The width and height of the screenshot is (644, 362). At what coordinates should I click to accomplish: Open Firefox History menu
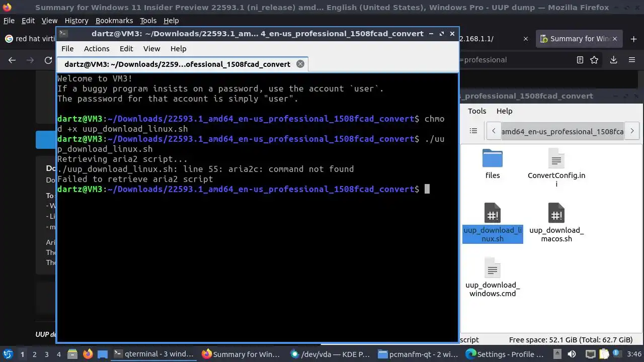click(x=76, y=21)
